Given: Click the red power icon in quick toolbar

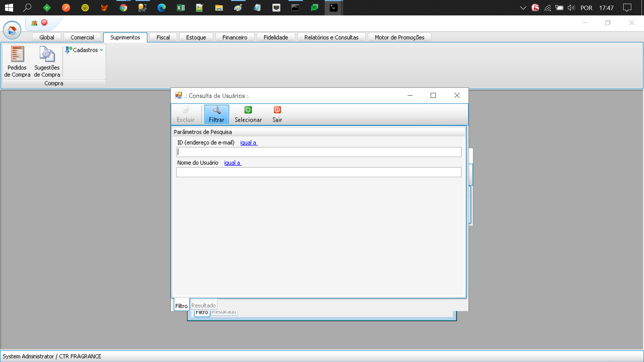Looking at the screenshot, I should 44,22.
